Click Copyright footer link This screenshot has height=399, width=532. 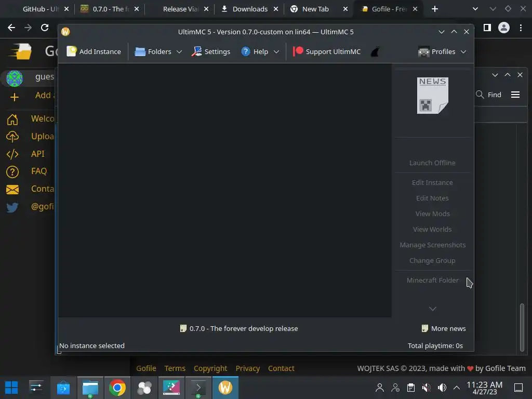(x=210, y=368)
